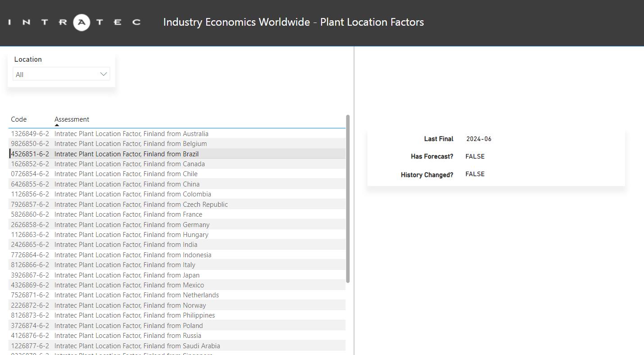Click the Last Final value 2024-06
The height and width of the screenshot is (355, 644).
479,139
